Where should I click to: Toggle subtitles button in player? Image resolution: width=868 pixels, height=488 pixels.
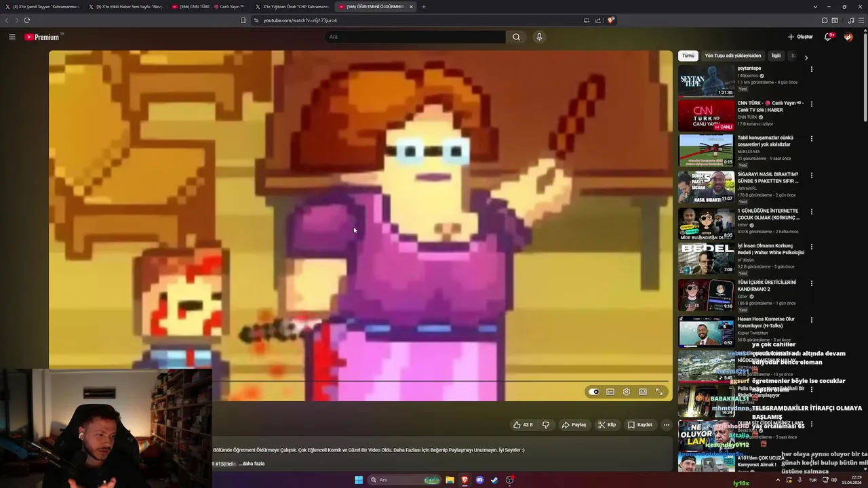pos(610,392)
